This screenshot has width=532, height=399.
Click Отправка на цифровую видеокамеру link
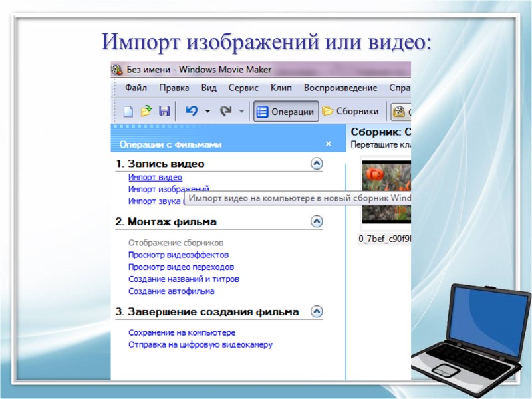point(201,344)
